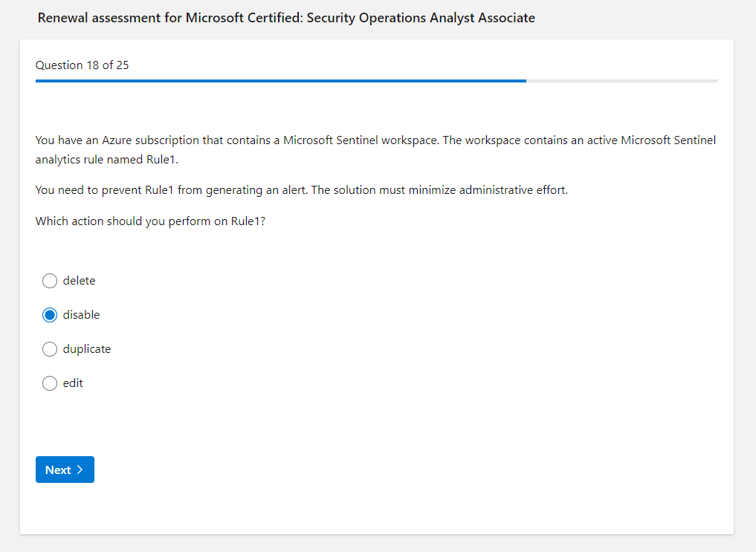This screenshot has height=552, width=756.
Task: Click "The solution must minimize administrative effort" sentence
Action: [x=439, y=190]
